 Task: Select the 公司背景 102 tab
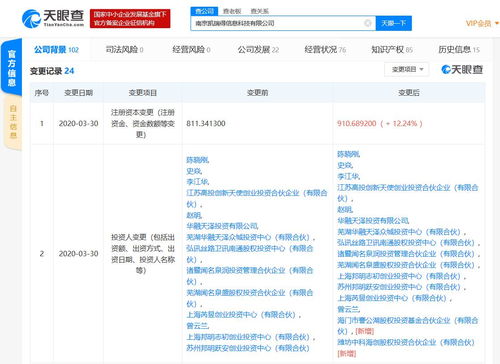pyautogui.click(x=56, y=50)
